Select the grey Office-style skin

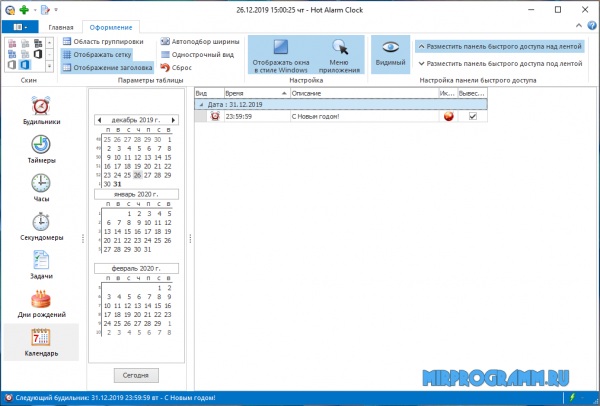12,65
